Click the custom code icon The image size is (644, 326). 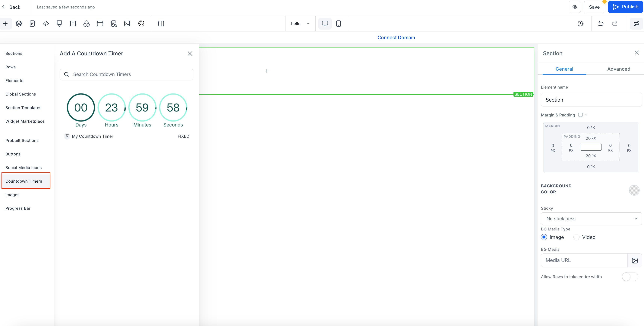click(x=46, y=24)
